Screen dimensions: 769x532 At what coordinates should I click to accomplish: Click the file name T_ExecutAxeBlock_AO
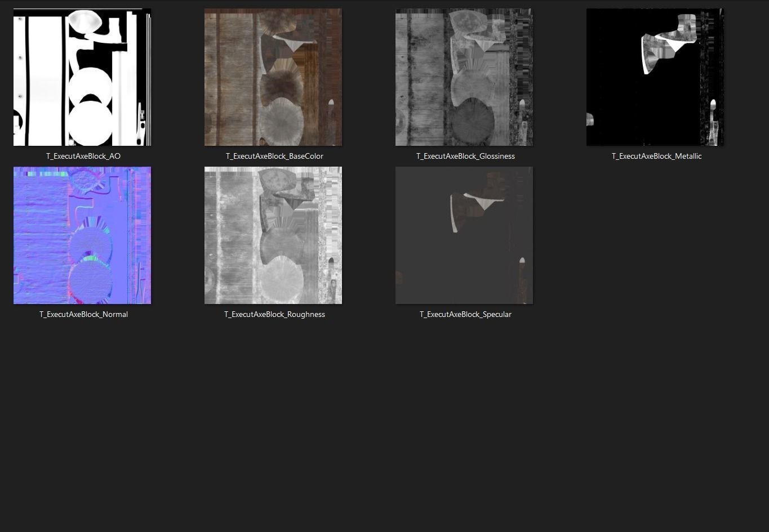pyautogui.click(x=83, y=156)
